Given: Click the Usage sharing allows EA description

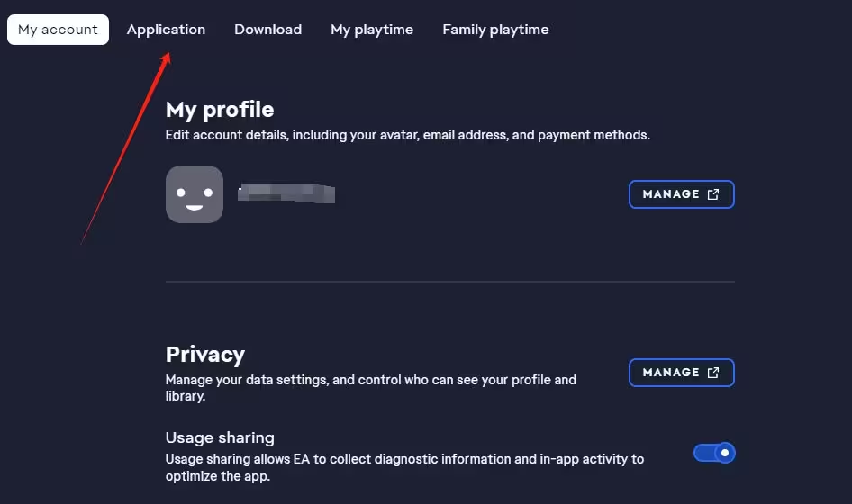Looking at the screenshot, I should click(404, 468).
